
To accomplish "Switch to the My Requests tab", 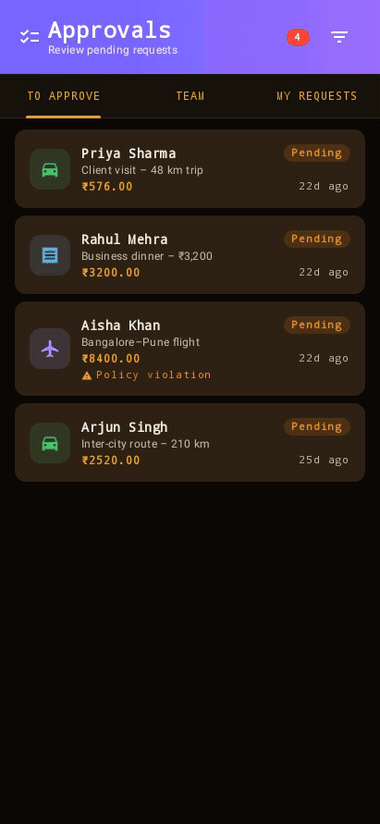I will [x=316, y=96].
